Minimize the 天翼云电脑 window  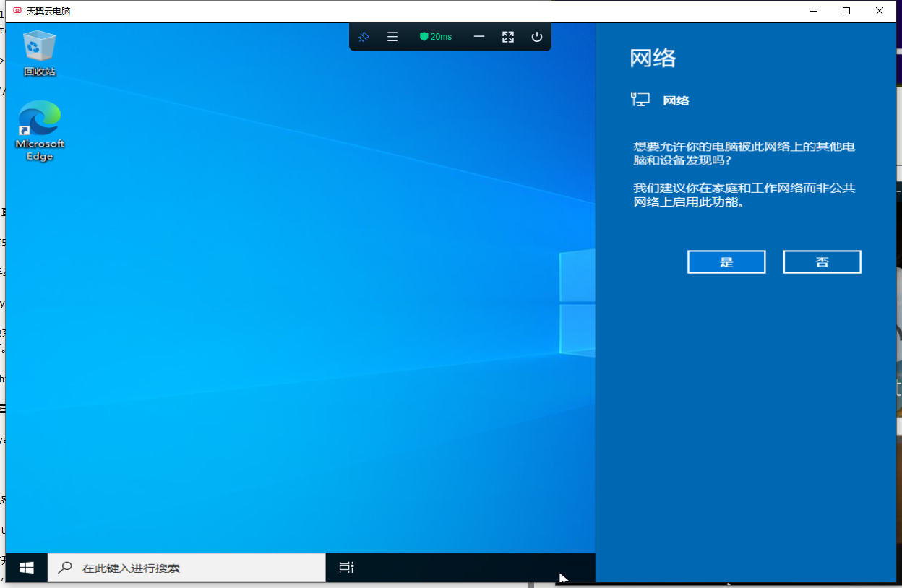[x=814, y=11]
